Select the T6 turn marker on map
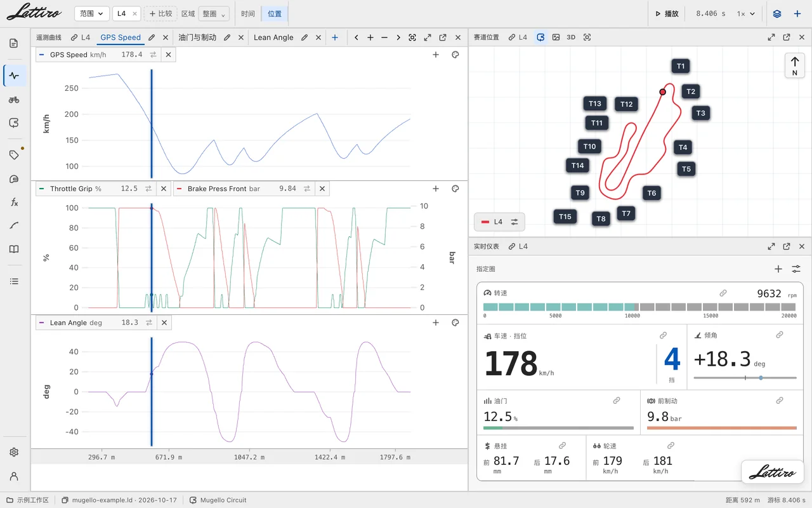The image size is (812, 508). (x=652, y=193)
